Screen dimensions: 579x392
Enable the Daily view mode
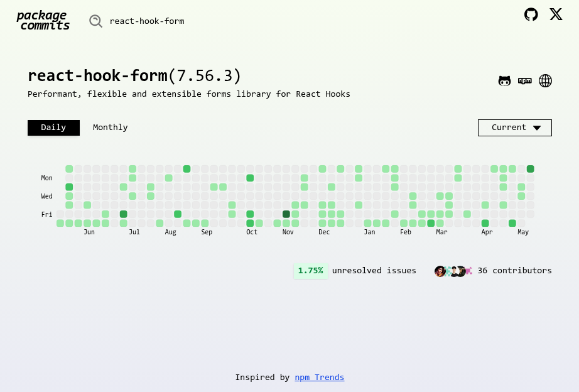tap(53, 128)
